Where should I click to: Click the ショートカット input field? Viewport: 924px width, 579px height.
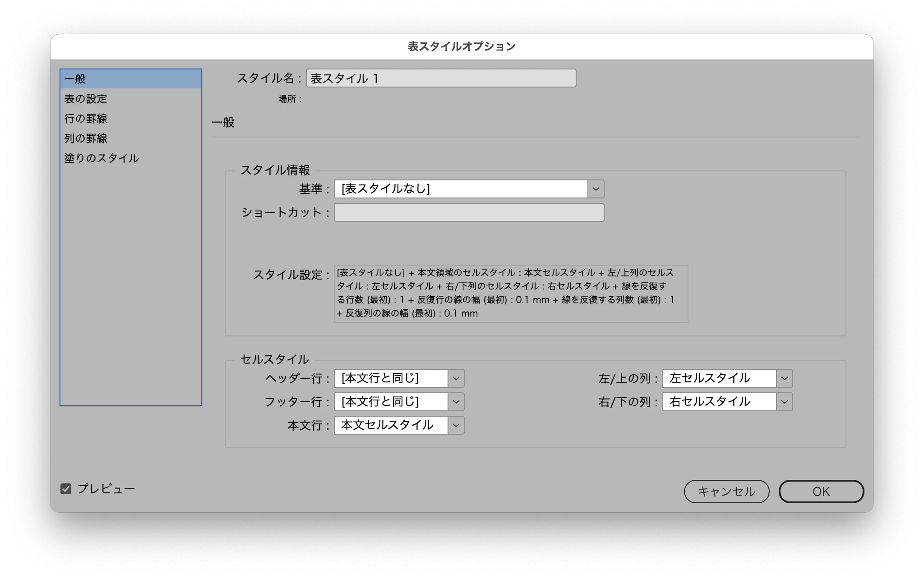pos(469,212)
